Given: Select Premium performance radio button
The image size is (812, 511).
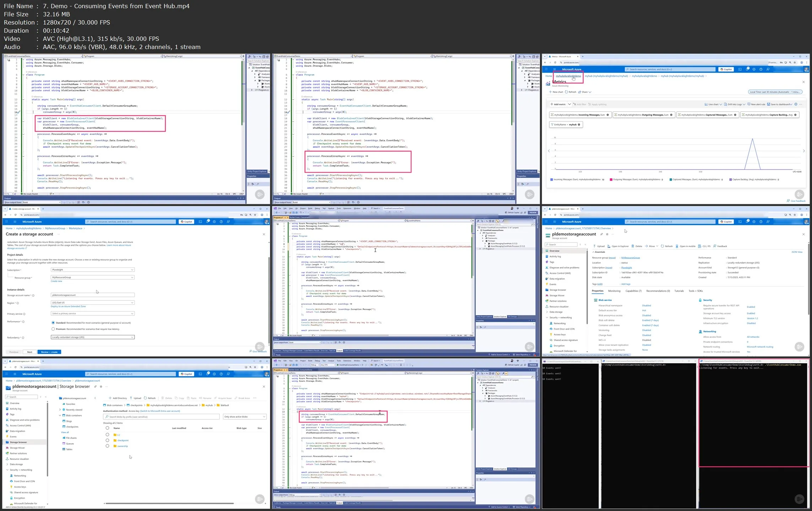Looking at the screenshot, I should [53, 329].
